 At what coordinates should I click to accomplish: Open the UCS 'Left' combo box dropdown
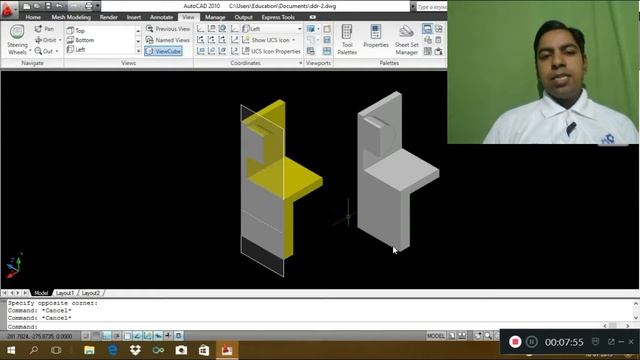(300, 29)
